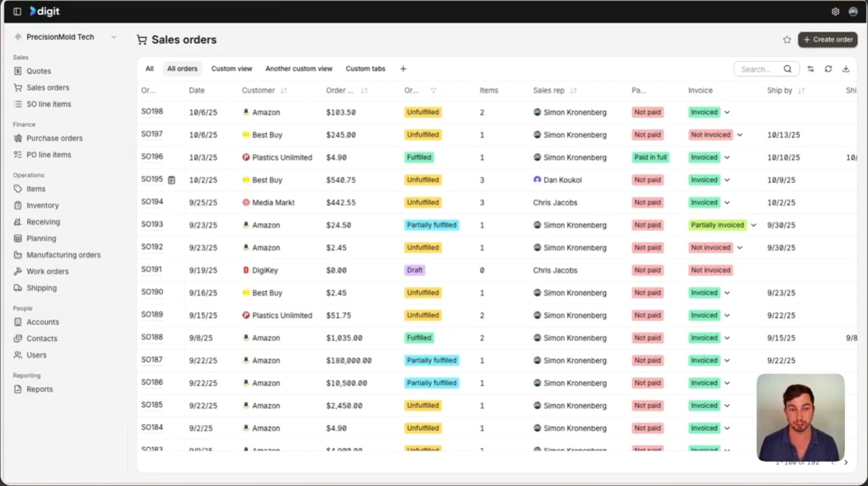The image size is (868, 486).
Task: Click the note icon beside SO195
Action: click(172, 180)
